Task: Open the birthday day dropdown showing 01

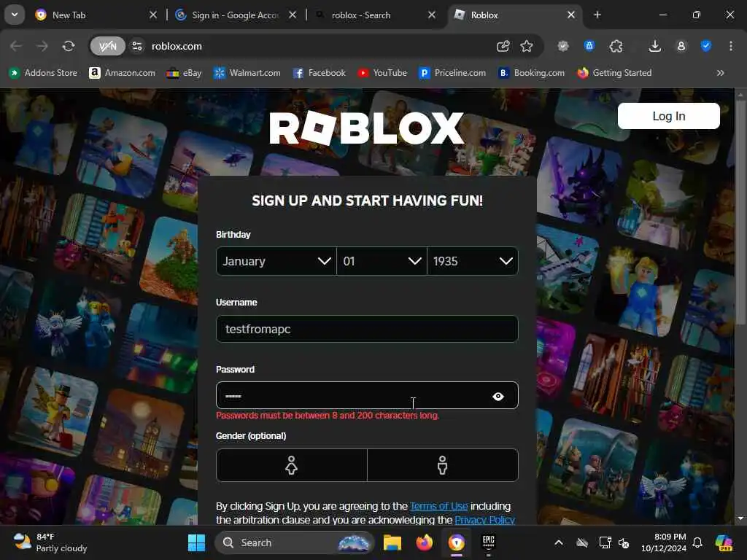Action: 382,261
